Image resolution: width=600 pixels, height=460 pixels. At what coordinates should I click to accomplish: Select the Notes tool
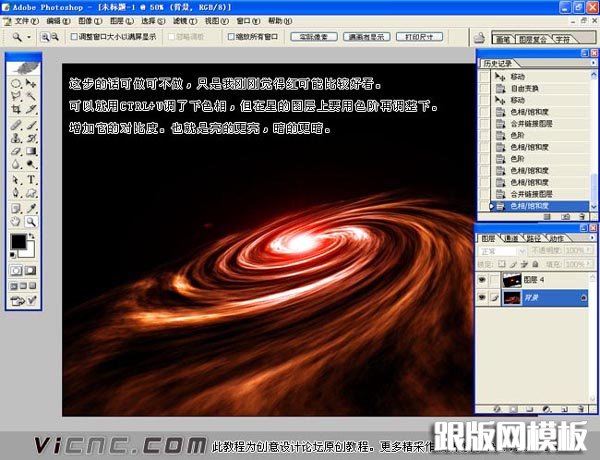16,209
